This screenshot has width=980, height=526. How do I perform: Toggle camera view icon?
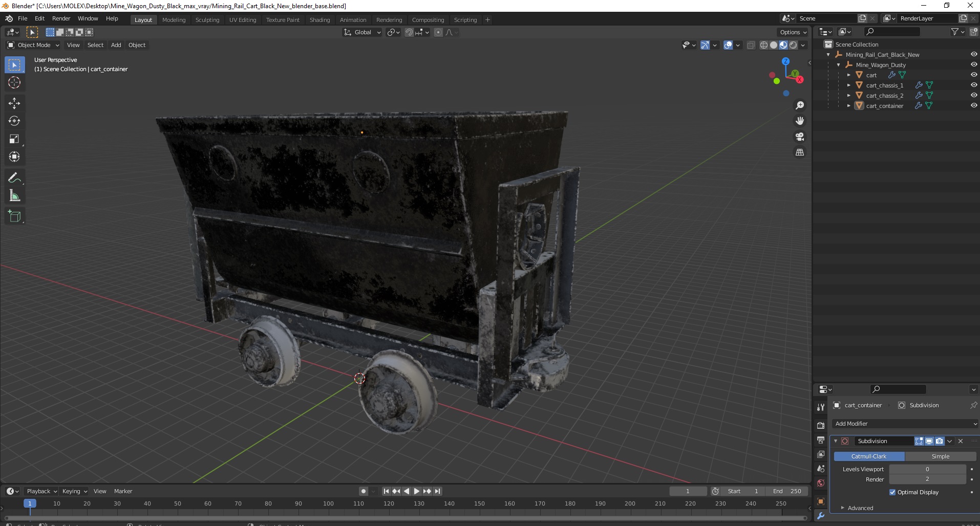pos(800,137)
